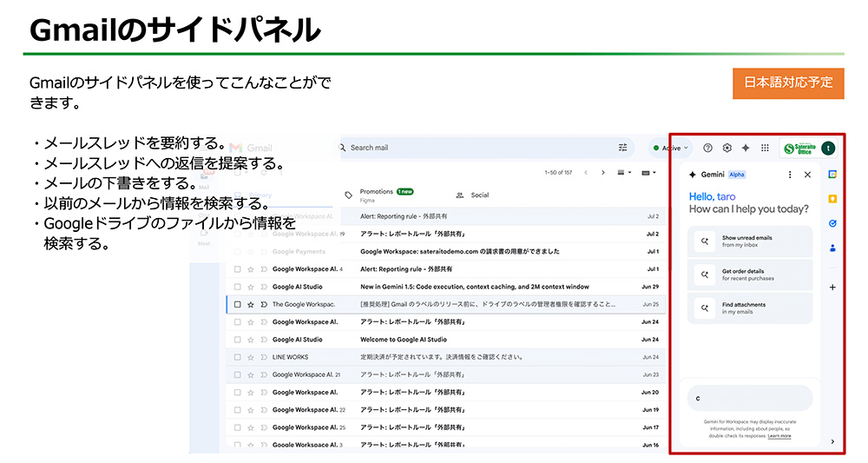Open Contacts in the side rail
Image resolution: width=868 pixels, height=463 pixels.
click(832, 248)
